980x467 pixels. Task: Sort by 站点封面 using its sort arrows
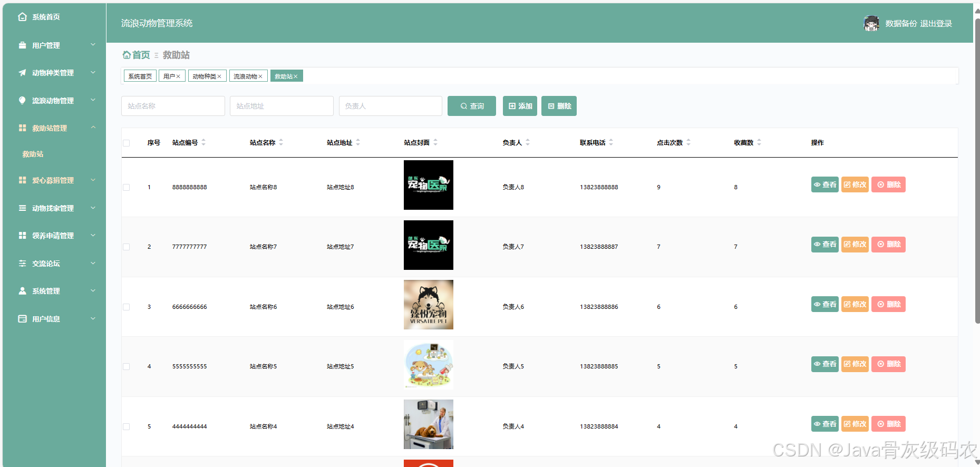tap(435, 142)
